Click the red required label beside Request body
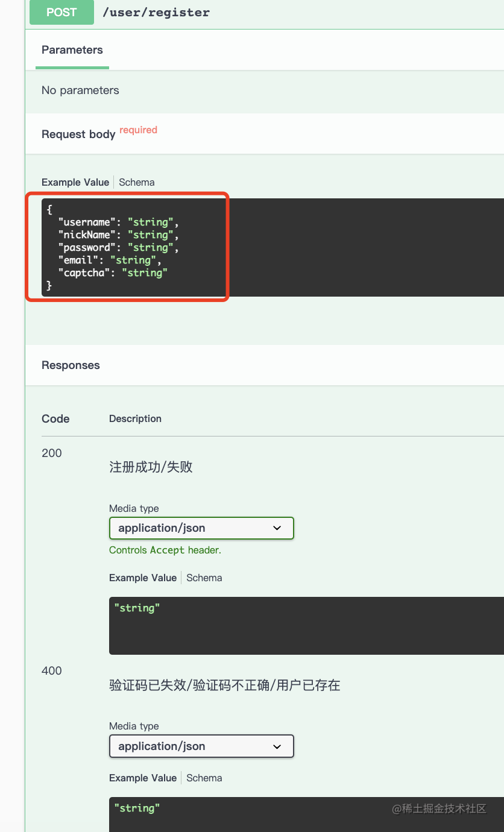 click(138, 130)
